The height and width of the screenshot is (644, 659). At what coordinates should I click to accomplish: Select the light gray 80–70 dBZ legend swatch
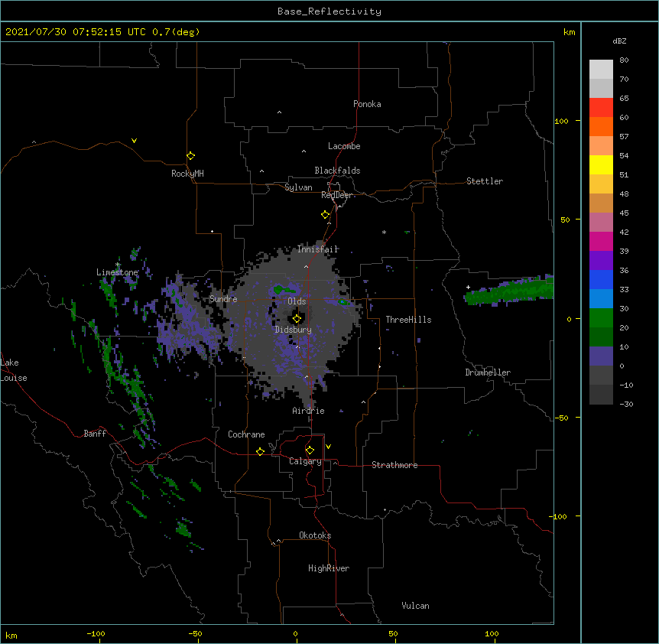click(601, 69)
